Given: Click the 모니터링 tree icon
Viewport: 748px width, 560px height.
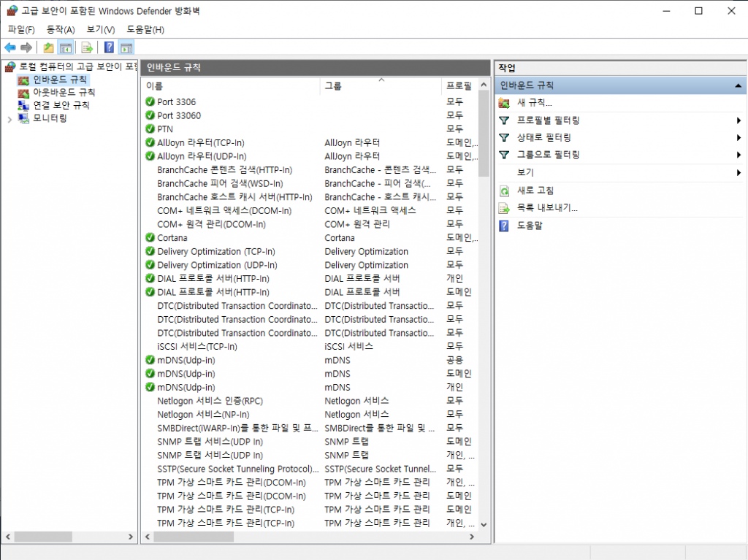Looking at the screenshot, I should 23,118.
